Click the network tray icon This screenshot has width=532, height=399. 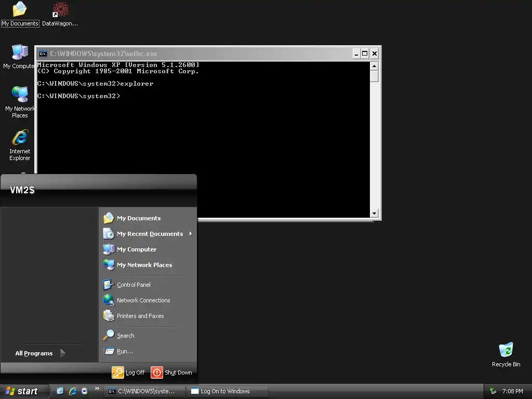coord(493,392)
